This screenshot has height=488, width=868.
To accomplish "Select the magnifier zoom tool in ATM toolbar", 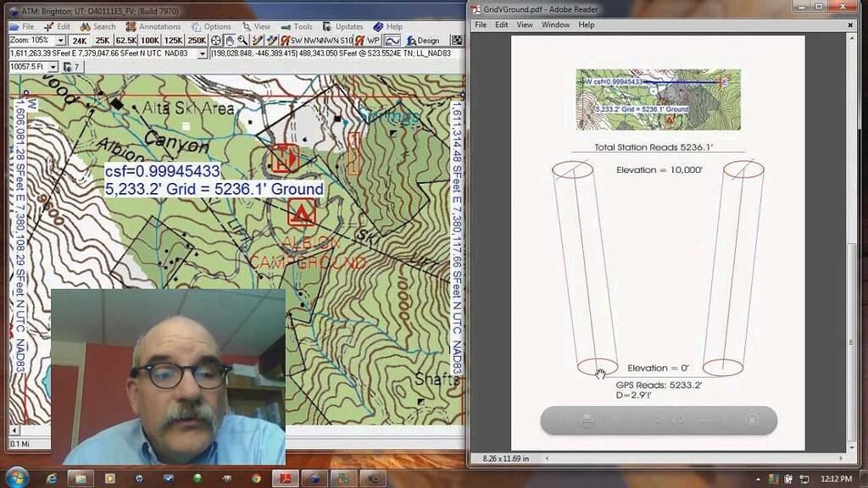I will 241,39.
